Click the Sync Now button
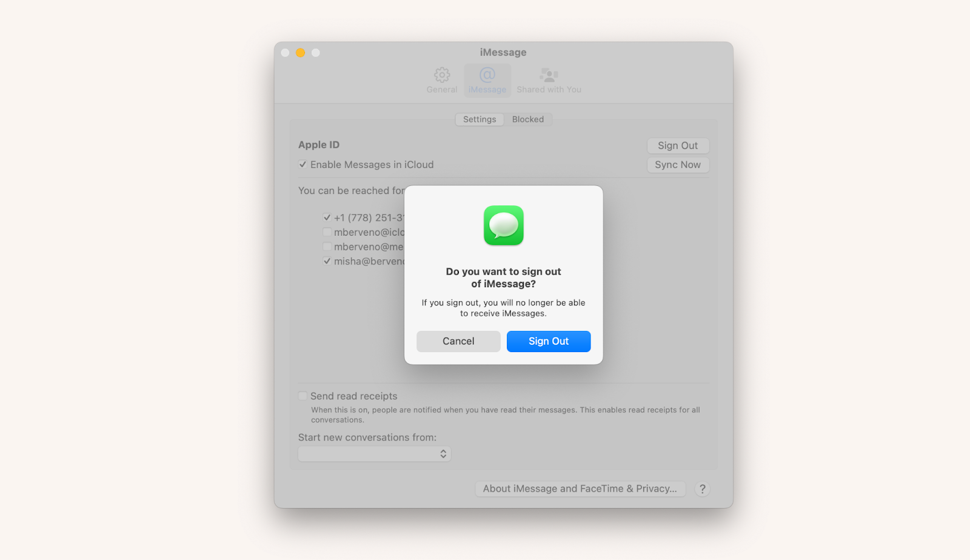This screenshot has width=970, height=560. tap(678, 165)
